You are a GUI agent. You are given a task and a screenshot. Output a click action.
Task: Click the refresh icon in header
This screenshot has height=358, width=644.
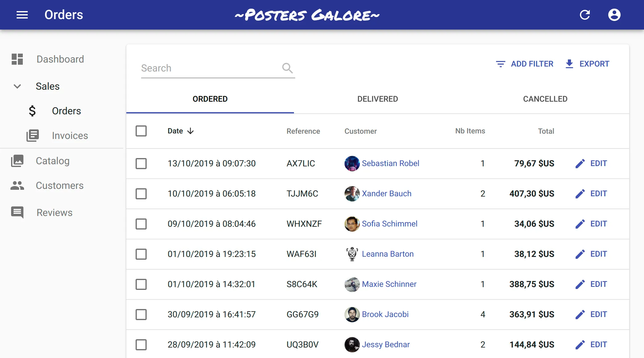585,15
